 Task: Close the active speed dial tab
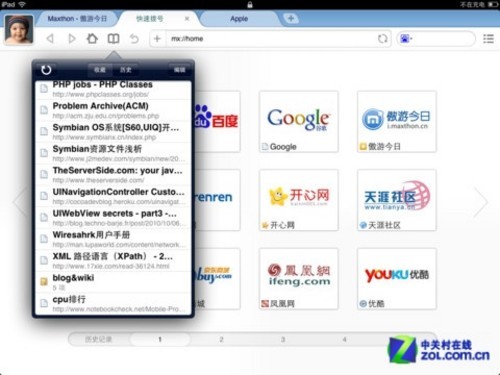[x=187, y=19]
